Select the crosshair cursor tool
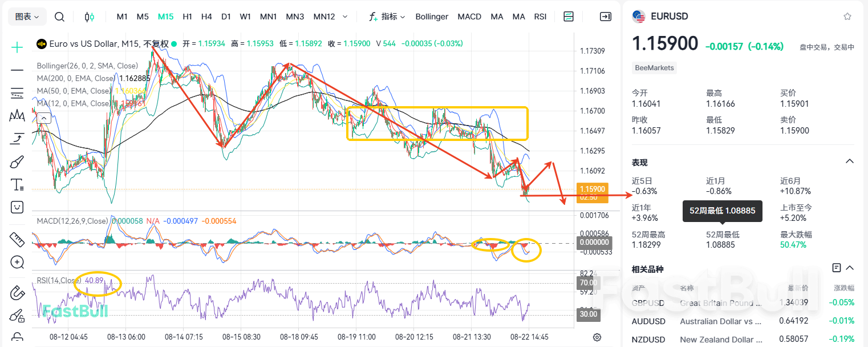Image resolution: width=868 pixels, height=347 pixels. click(x=17, y=47)
